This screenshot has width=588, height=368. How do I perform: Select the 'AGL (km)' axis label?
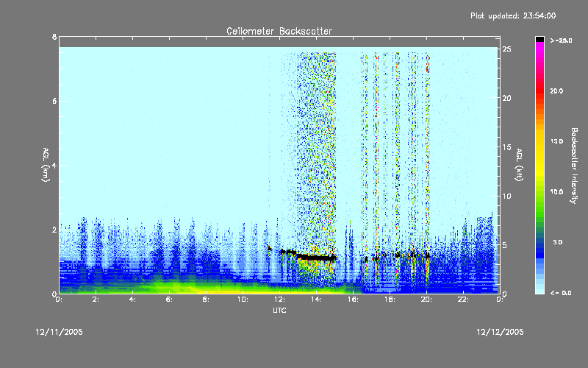(46, 165)
